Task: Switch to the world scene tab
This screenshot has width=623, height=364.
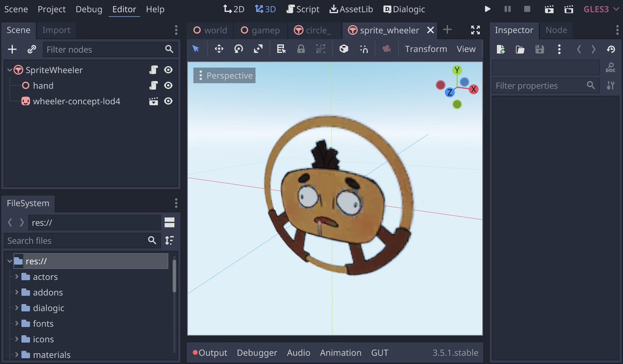Action: tap(210, 30)
